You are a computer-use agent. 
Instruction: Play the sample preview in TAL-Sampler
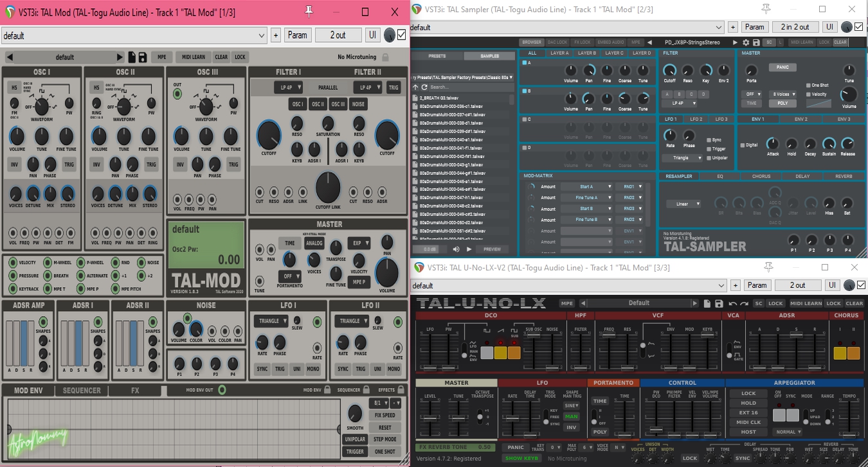(x=469, y=249)
